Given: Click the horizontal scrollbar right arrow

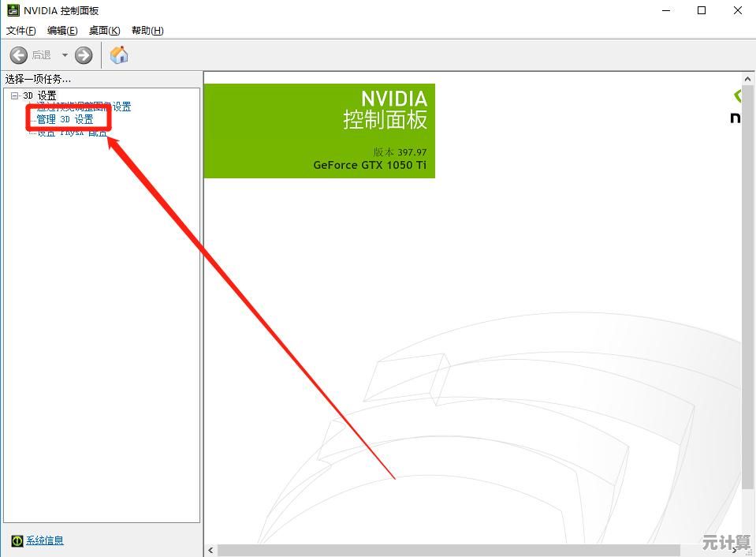Looking at the screenshot, I should point(735,550).
